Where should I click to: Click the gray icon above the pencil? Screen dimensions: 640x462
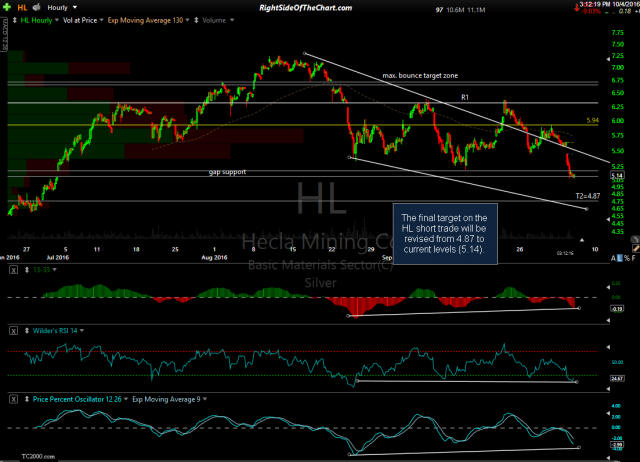point(635,239)
